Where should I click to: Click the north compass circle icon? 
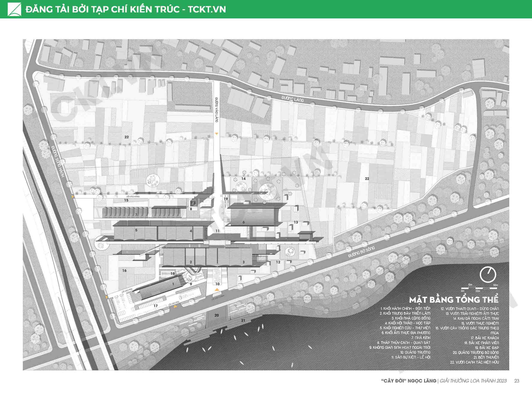click(x=488, y=275)
